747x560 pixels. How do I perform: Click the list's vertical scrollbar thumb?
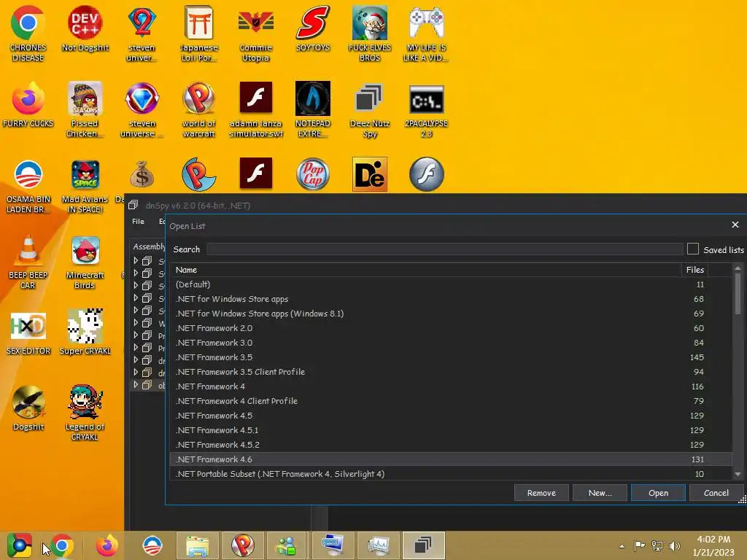pos(738,295)
